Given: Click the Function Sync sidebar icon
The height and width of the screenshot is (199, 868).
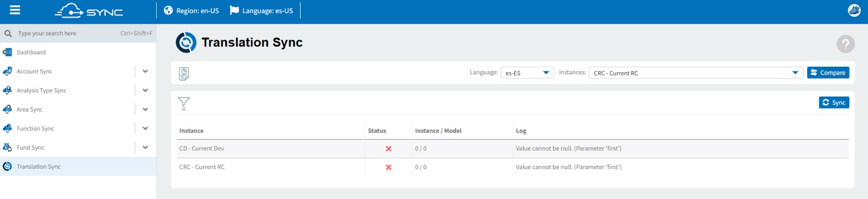Looking at the screenshot, I should [7, 129].
